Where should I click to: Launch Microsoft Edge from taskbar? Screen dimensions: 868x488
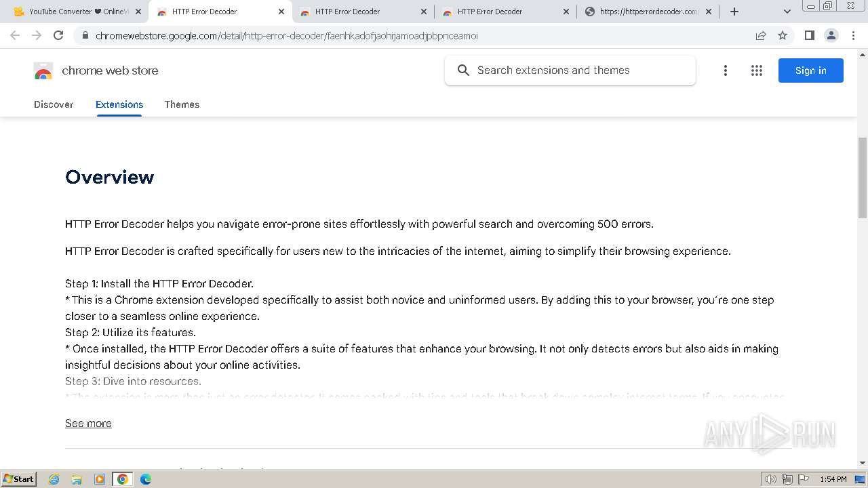pos(146,479)
